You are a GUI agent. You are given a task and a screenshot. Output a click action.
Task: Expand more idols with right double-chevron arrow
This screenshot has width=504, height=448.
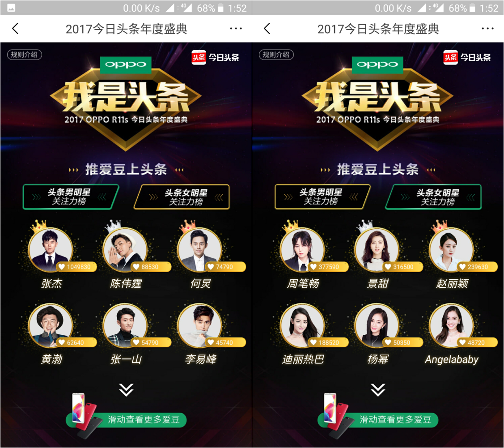coord(378,390)
